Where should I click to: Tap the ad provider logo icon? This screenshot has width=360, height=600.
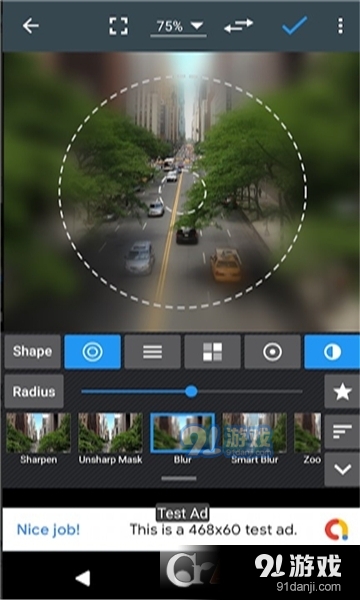click(337, 530)
